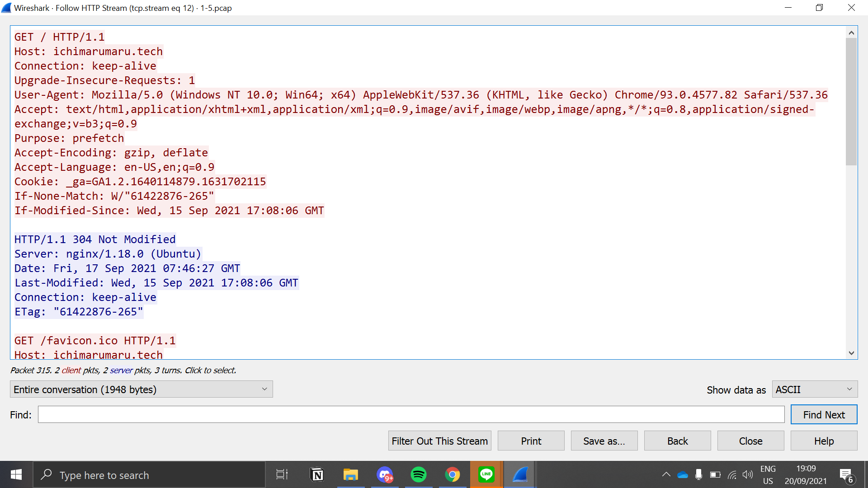868x488 pixels.
Task: Open the Show data as ASCII dropdown
Action: pos(814,389)
